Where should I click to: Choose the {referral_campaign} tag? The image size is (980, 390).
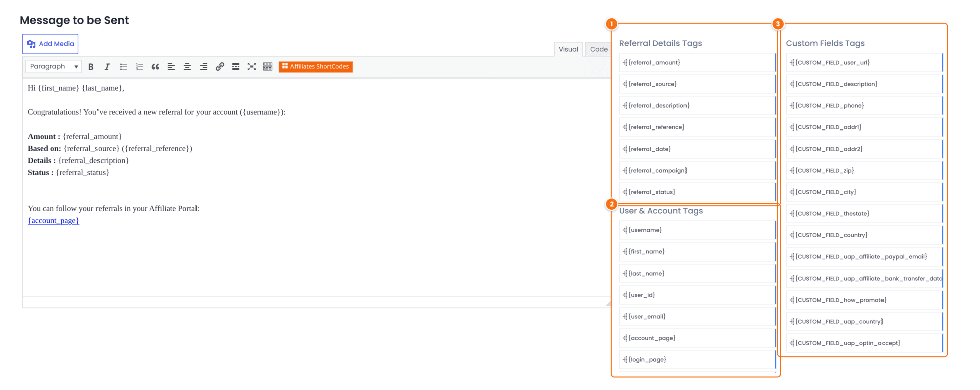(x=698, y=171)
